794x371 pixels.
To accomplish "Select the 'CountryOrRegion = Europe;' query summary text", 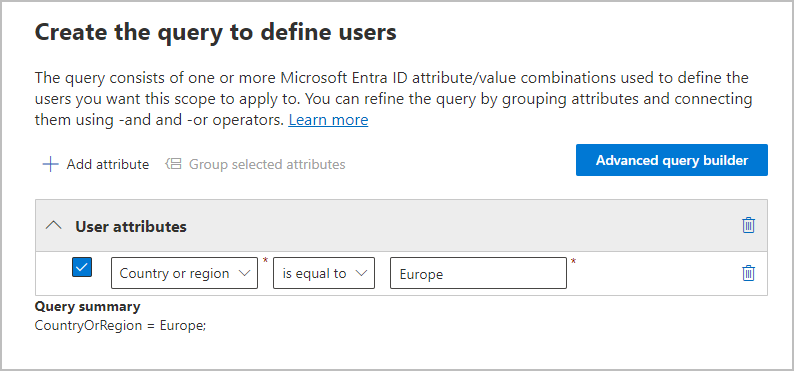I will (121, 325).
